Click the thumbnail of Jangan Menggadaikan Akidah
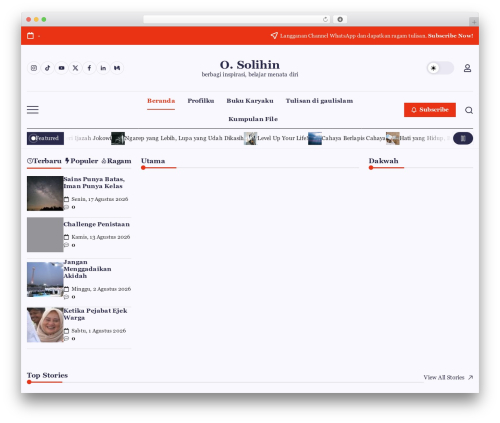Image resolution: width=500 pixels, height=423 pixels. click(x=45, y=279)
